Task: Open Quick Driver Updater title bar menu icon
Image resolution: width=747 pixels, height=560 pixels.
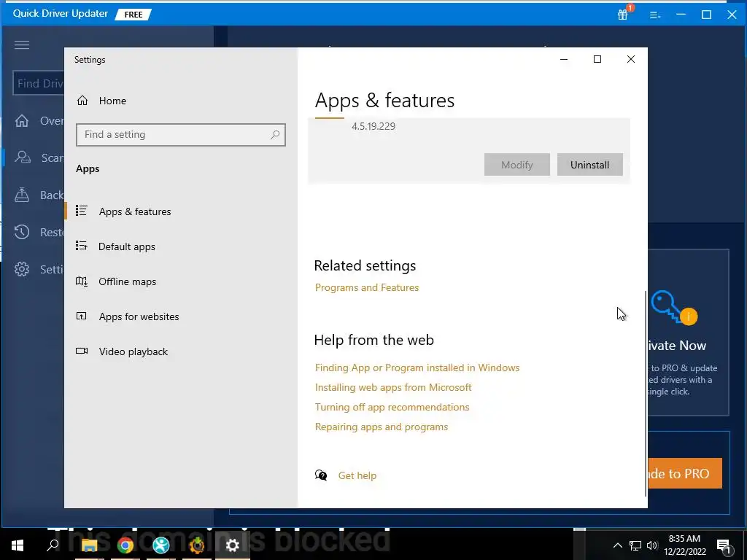Action: click(x=654, y=15)
